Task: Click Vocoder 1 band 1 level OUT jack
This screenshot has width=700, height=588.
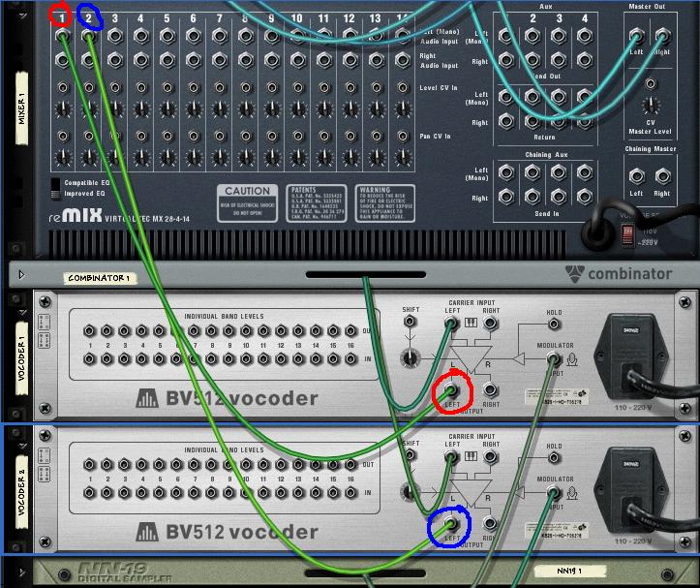Action: [x=89, y=330]
